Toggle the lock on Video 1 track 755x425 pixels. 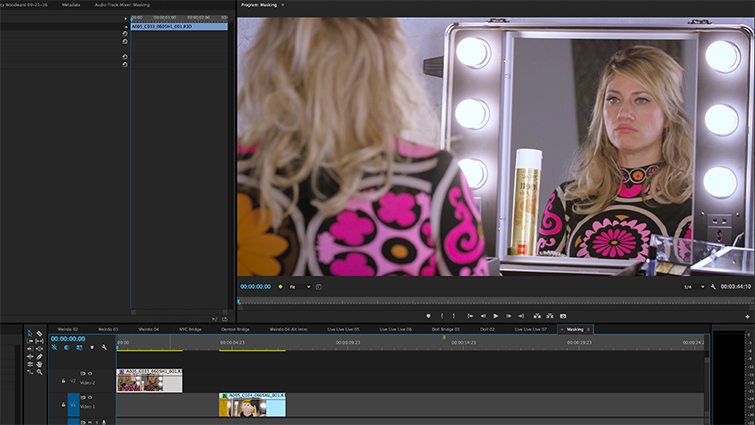pos(63,405)
